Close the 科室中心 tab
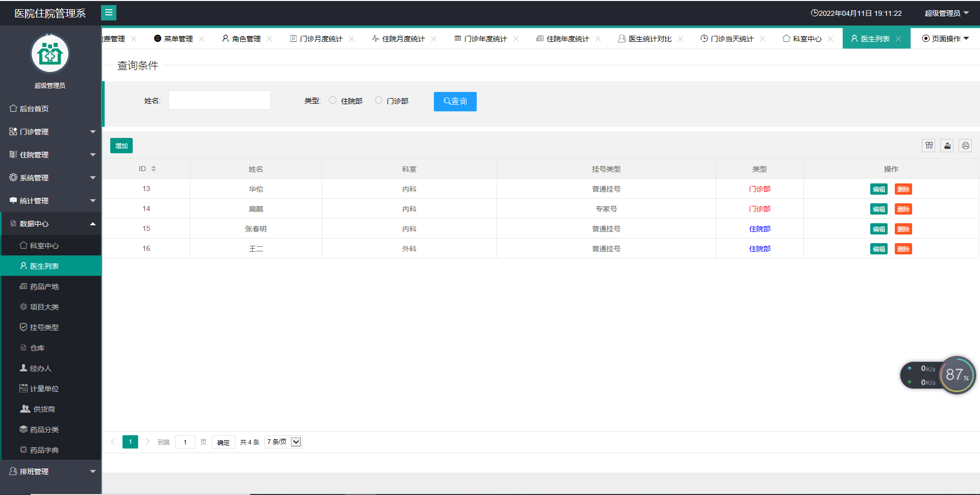This screenshot has width=980, height=495. (830, 39)
